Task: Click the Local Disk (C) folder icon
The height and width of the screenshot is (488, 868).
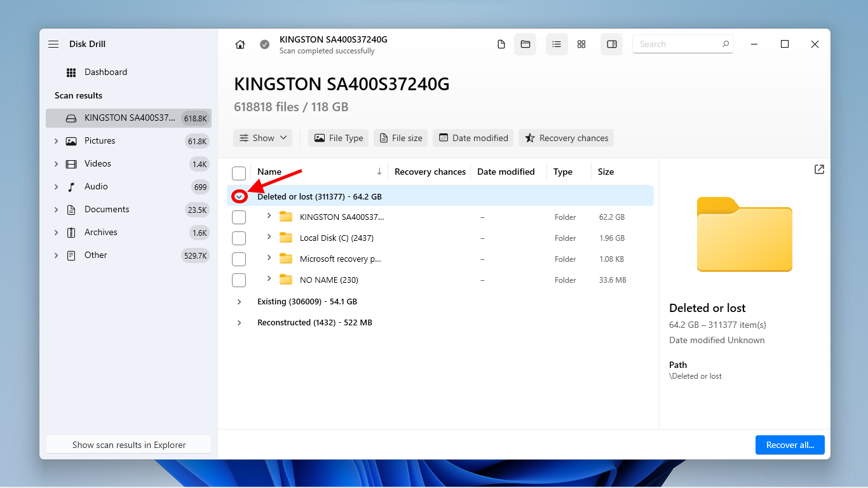Action: coord(286,238)
